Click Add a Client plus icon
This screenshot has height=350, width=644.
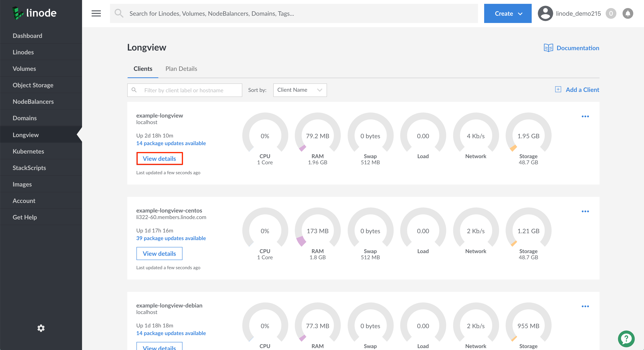(558, 90)
